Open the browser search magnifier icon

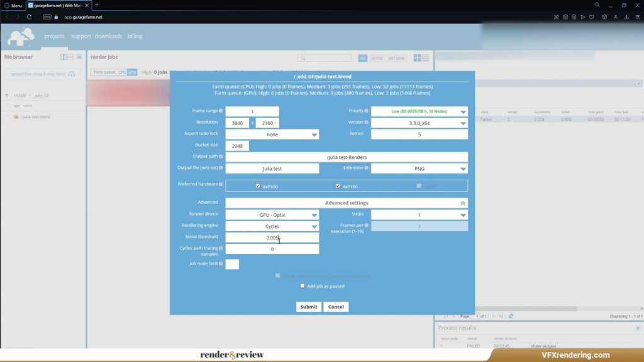click(x=597, y=5)
